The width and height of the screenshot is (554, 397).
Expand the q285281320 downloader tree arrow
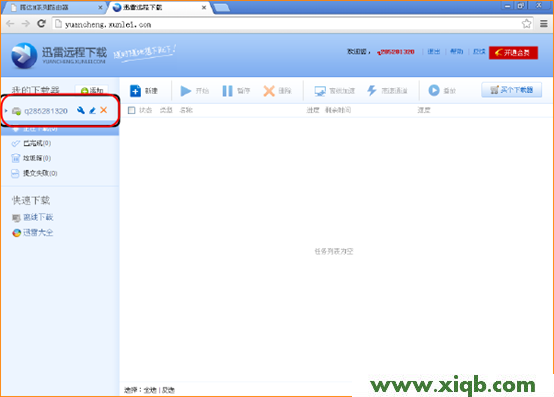tap(6, 111)
